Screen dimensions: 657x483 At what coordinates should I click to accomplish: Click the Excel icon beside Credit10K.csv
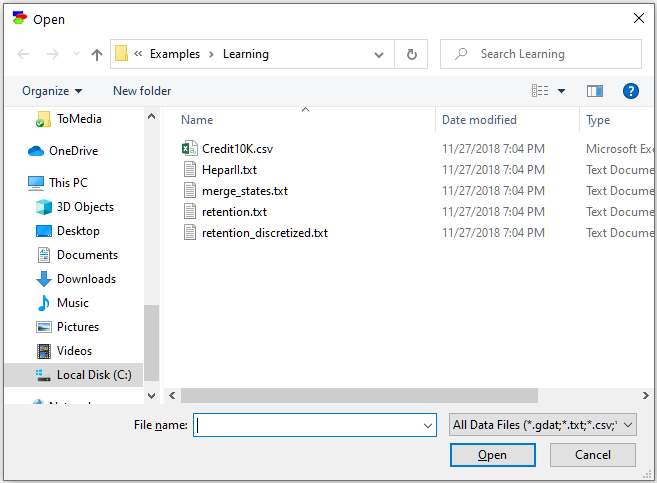[189, 149]
